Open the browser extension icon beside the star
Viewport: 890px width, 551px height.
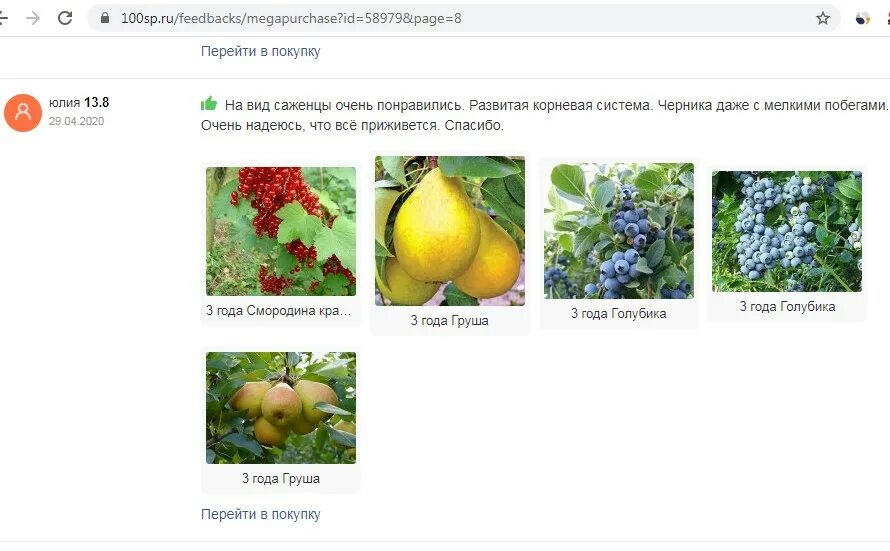point(862,18)
